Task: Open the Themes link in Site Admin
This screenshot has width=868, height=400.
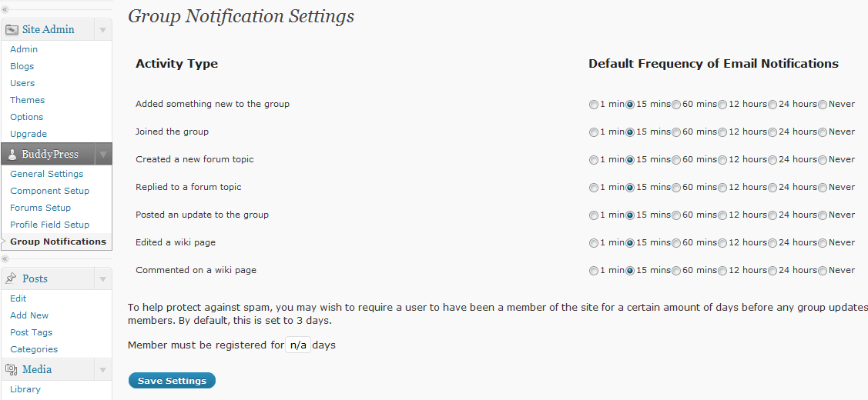Action: click(x=27, y=100)
